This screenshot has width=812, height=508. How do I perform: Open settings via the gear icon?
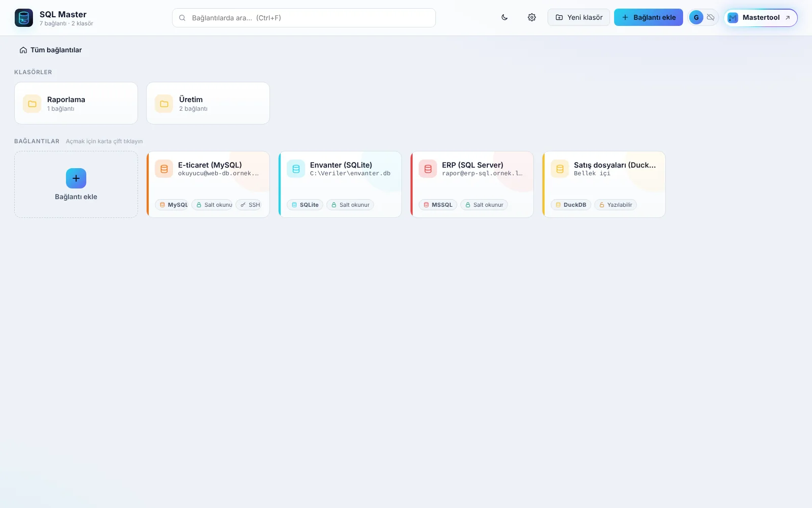tap(532, 17)
